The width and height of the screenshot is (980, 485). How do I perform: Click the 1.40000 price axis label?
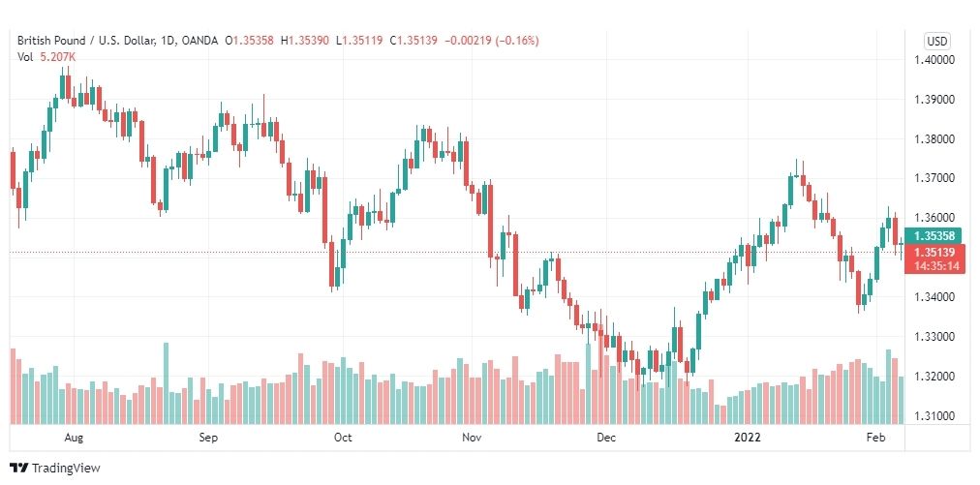(934, 60)
